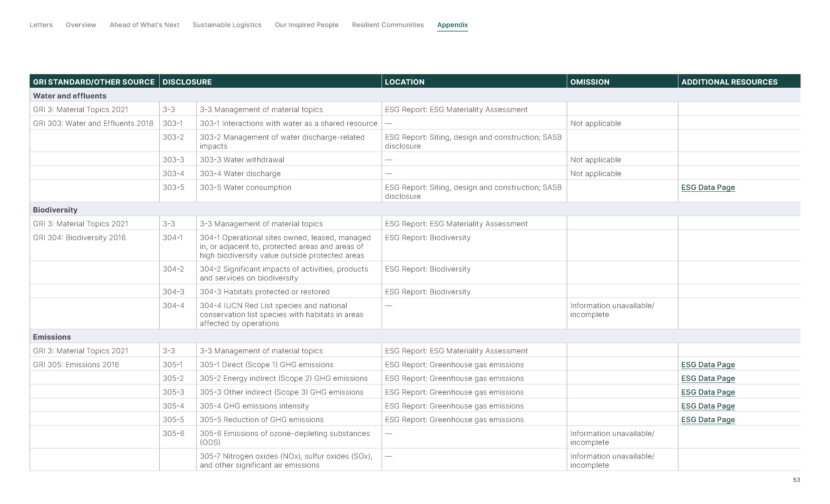This screenshot has height=504, width=830.
Task: Open the Letters navigation tab
Action: pyautogui.click(x=41, y=25)
